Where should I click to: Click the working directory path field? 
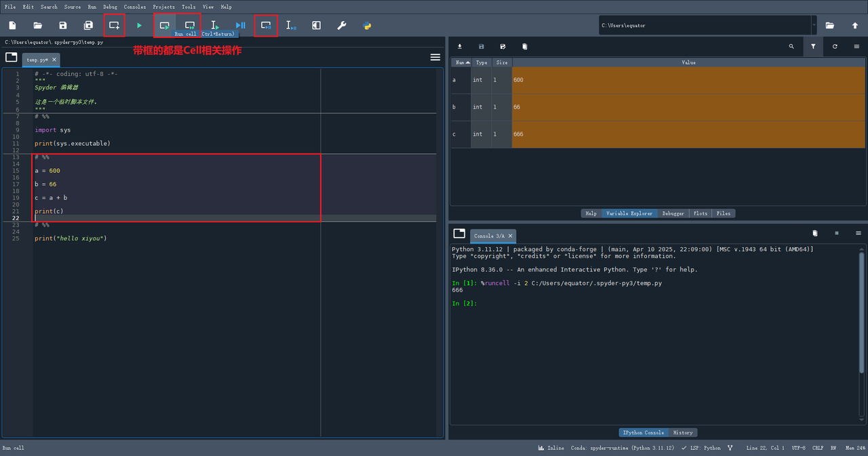coord(705,25)
